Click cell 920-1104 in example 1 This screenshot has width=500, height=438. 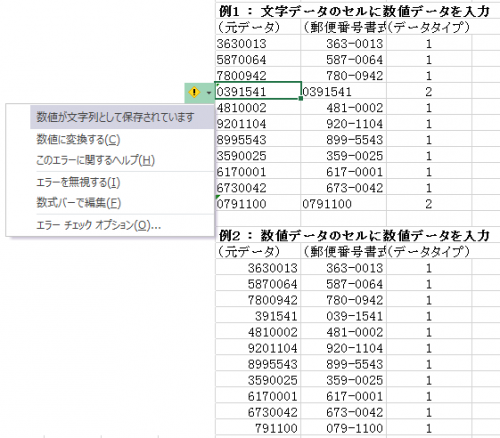tap(343, 123)
